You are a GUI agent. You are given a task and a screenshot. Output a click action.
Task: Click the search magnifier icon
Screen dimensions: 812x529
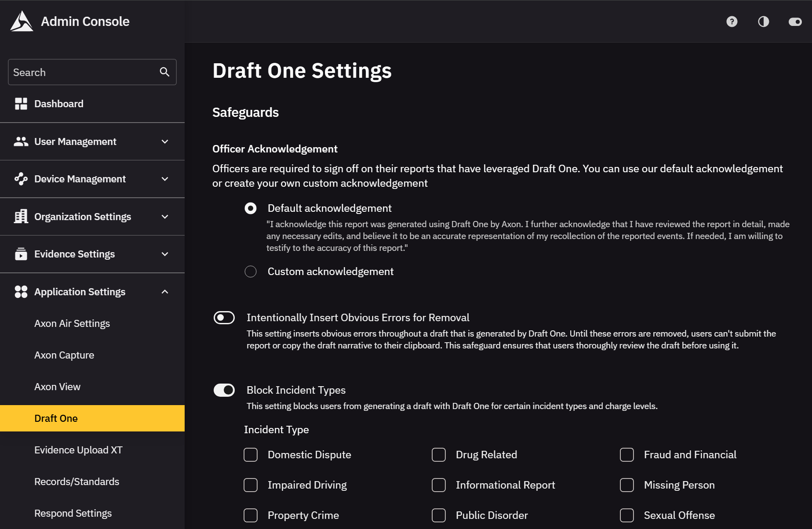click(x=164, y=72)
